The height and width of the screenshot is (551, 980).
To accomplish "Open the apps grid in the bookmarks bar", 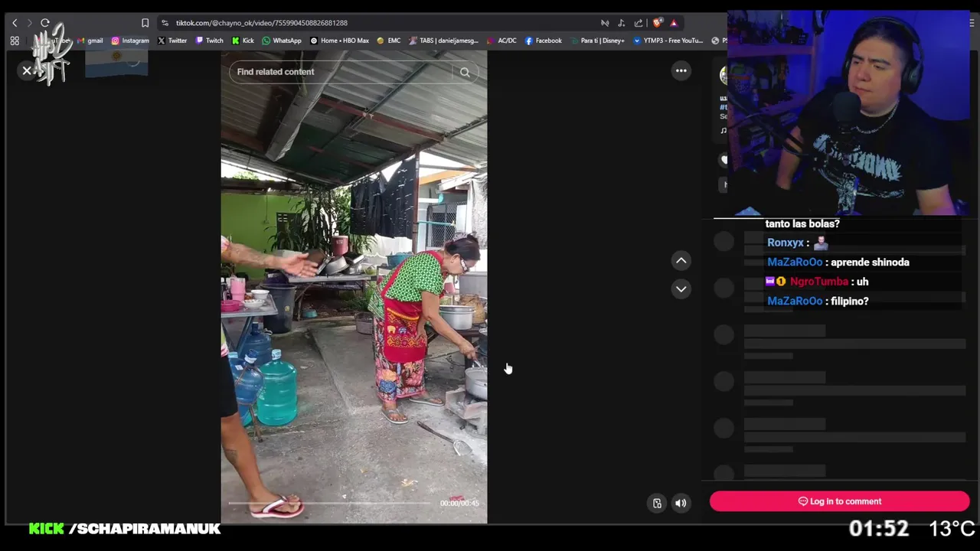I will pyautogui.click(x=15, y=41).
